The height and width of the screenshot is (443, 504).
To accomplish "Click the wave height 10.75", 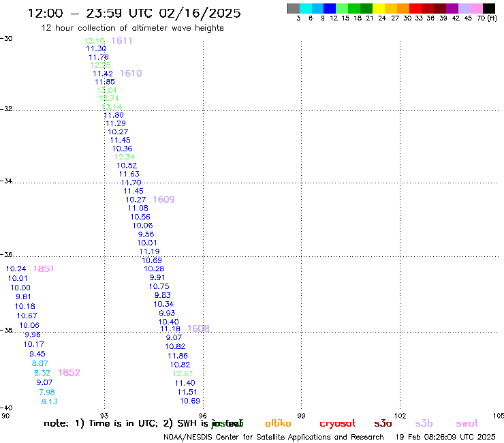I will click(x=159, y=286).
